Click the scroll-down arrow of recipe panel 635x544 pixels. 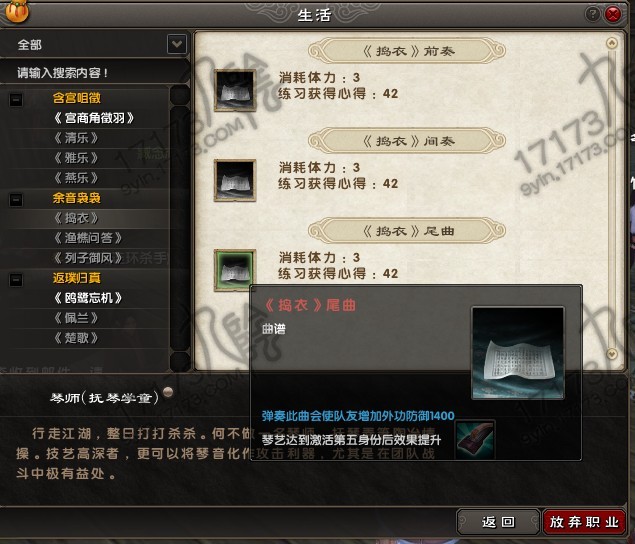point(612,354)
